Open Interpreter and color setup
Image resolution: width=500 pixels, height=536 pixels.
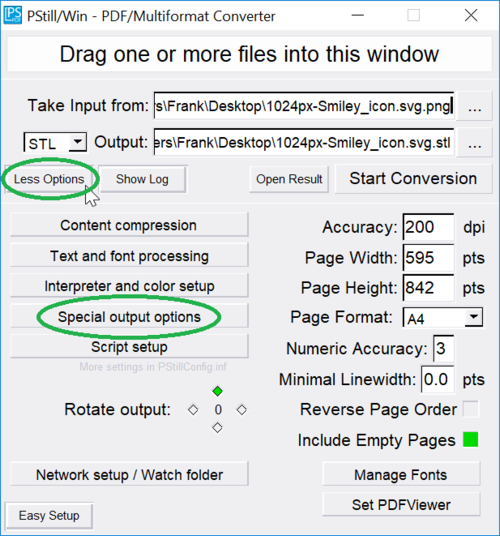point(129,286)
